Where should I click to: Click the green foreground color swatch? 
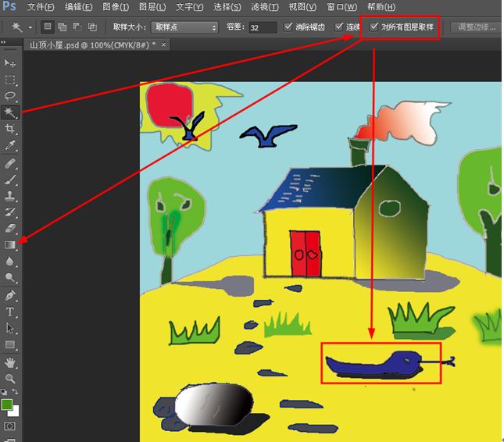coord(7,405)
